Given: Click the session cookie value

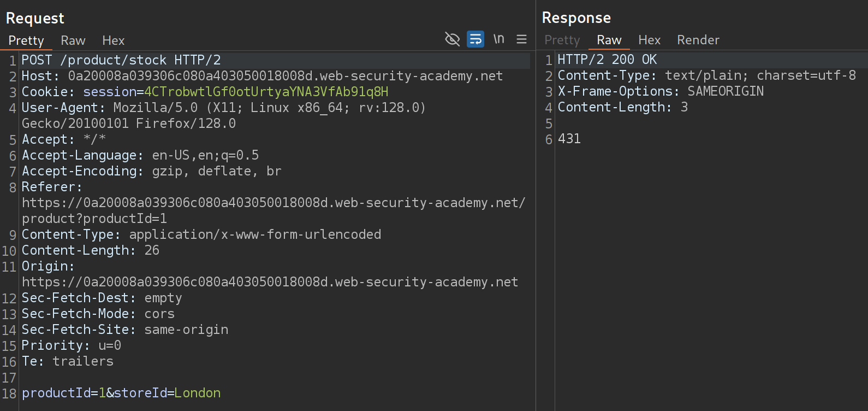Looking at the screenshot, I should 266,92.
